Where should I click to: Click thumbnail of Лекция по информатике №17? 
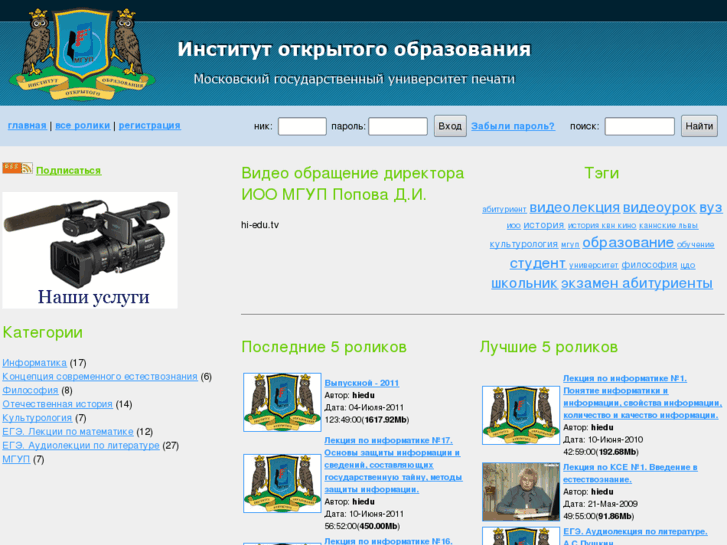pos(282,483)
